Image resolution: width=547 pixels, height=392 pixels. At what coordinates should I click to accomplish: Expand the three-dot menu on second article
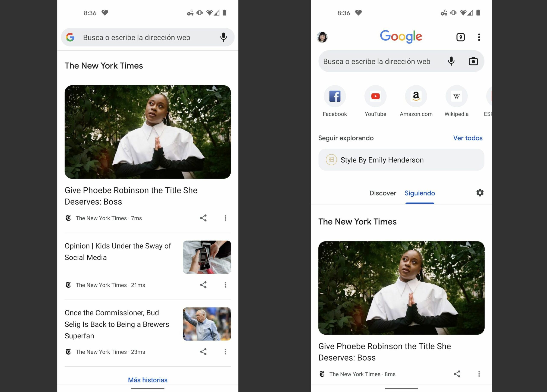tap(225, 285)
